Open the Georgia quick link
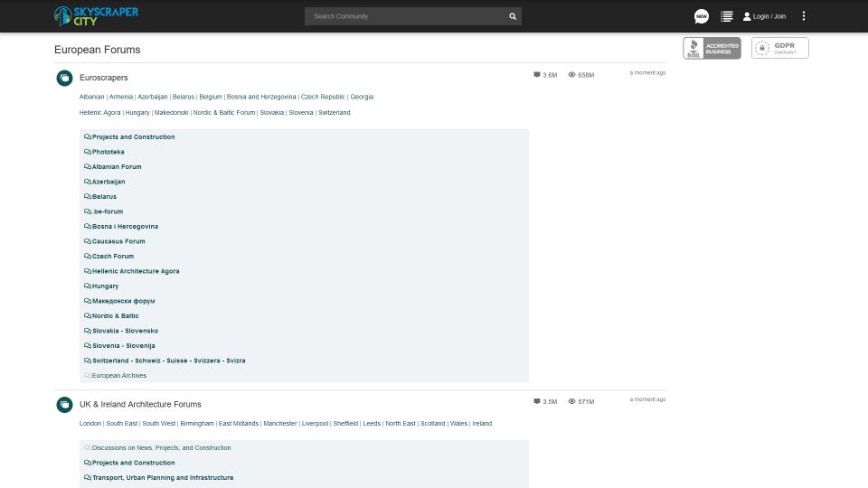 coord(362,97)
